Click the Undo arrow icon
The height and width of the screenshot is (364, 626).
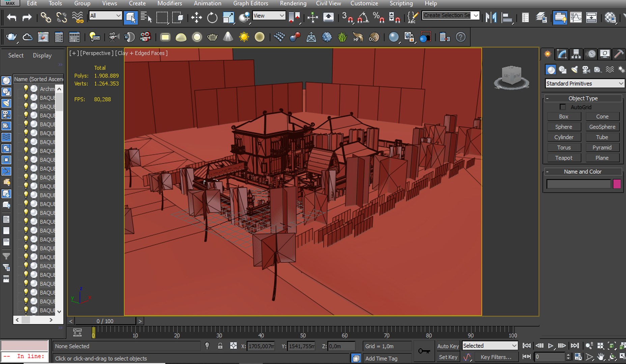click(12, 17)
